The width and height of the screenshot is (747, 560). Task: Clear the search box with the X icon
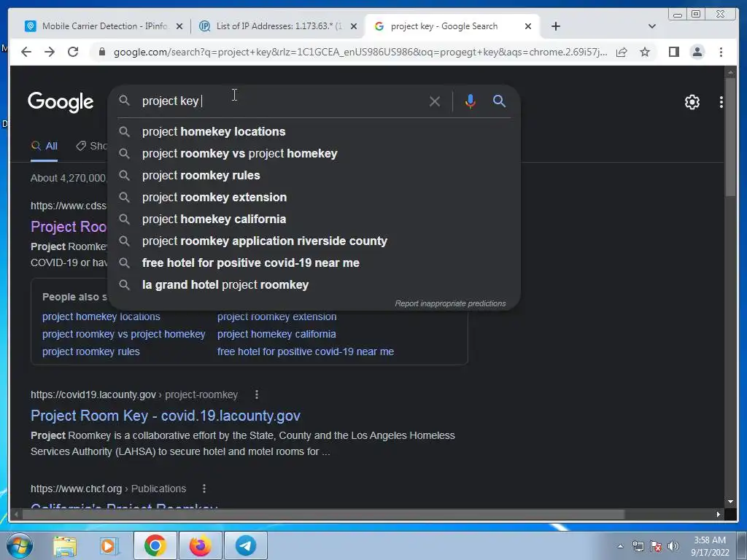coord(435,101)
